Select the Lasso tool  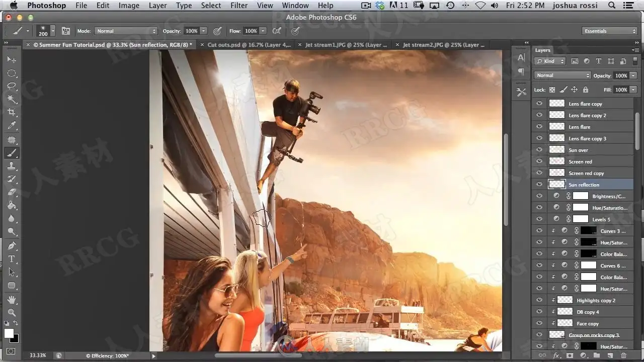coord(12,86)
